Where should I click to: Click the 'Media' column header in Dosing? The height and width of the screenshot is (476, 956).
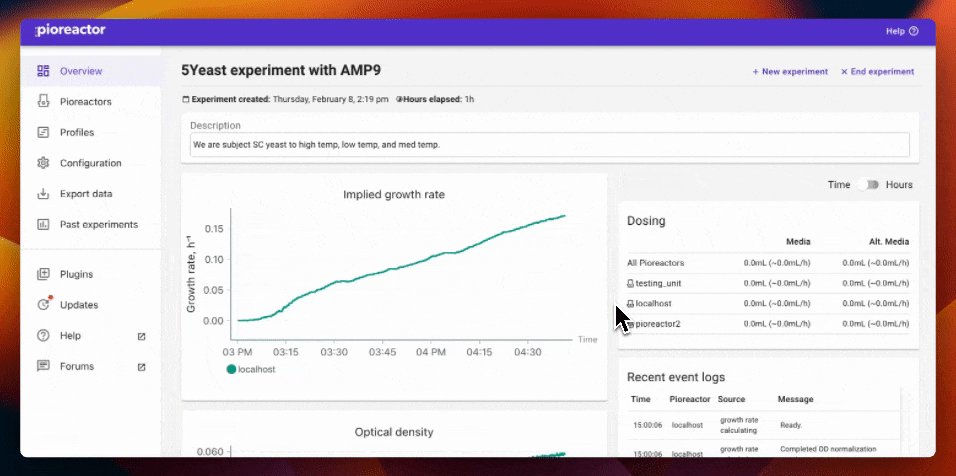(798, 242)
